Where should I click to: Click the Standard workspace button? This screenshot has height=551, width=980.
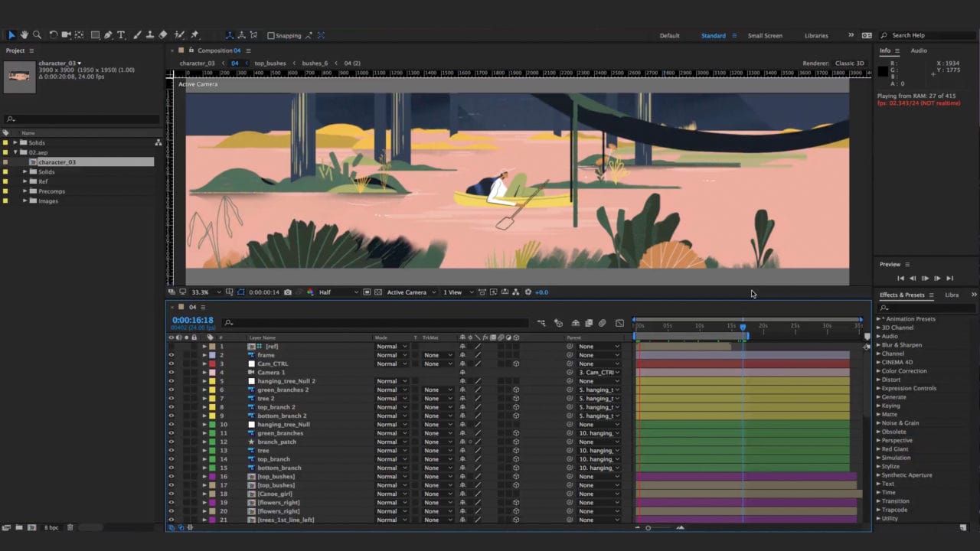713,35
